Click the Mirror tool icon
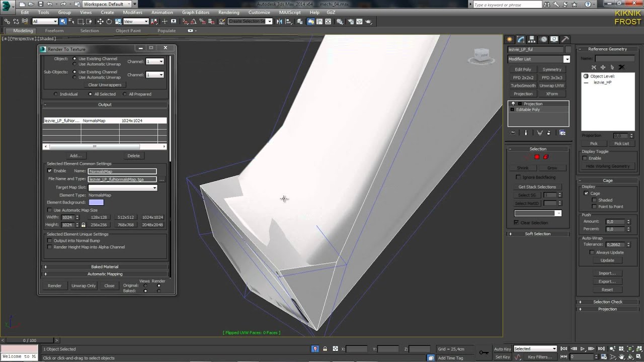 coord(280,22)
